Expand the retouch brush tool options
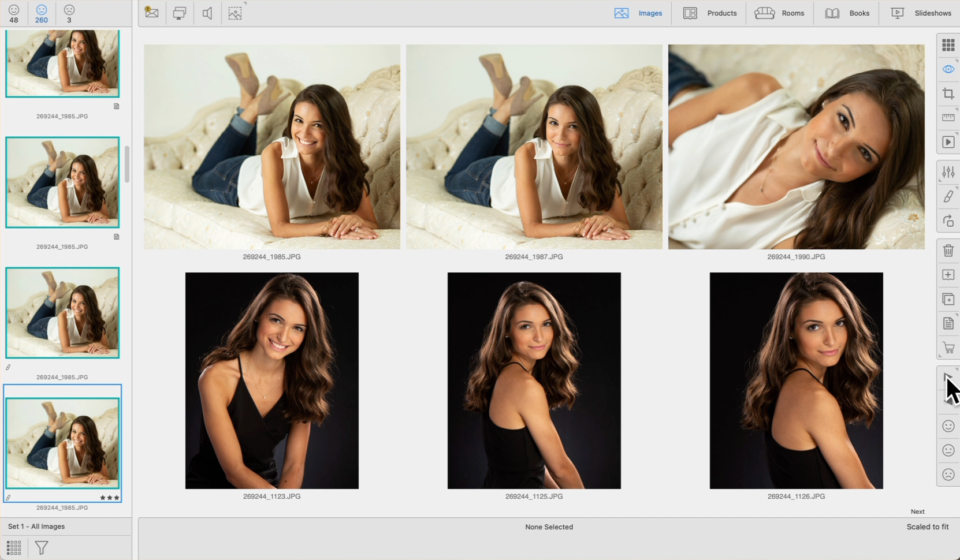960x560 pixels. [948, 197]
